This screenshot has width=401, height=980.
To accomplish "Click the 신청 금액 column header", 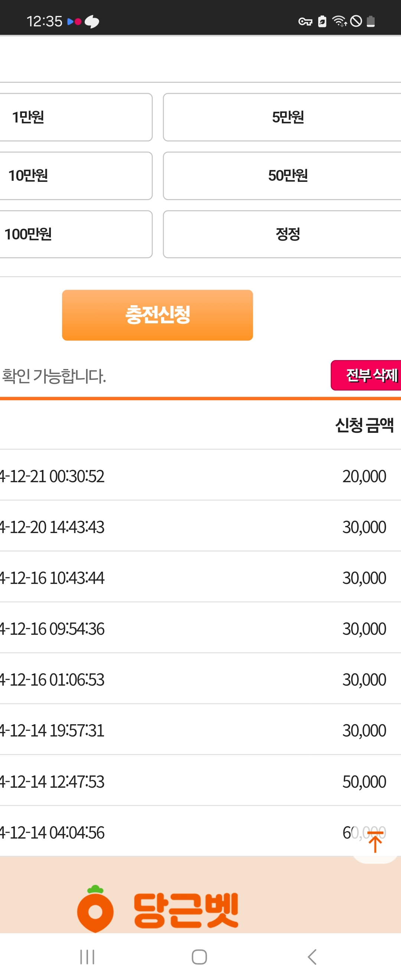I will coord(364,425).
